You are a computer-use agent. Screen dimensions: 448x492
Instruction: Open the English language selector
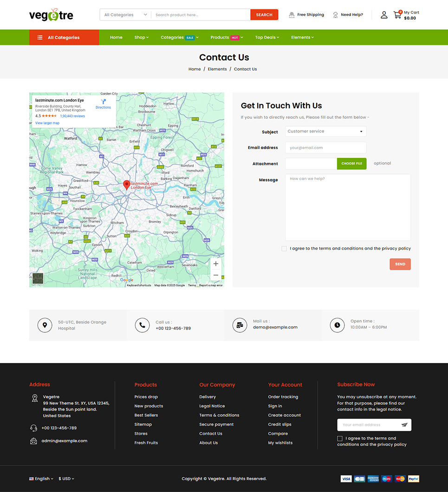click(x=41, y=479)
